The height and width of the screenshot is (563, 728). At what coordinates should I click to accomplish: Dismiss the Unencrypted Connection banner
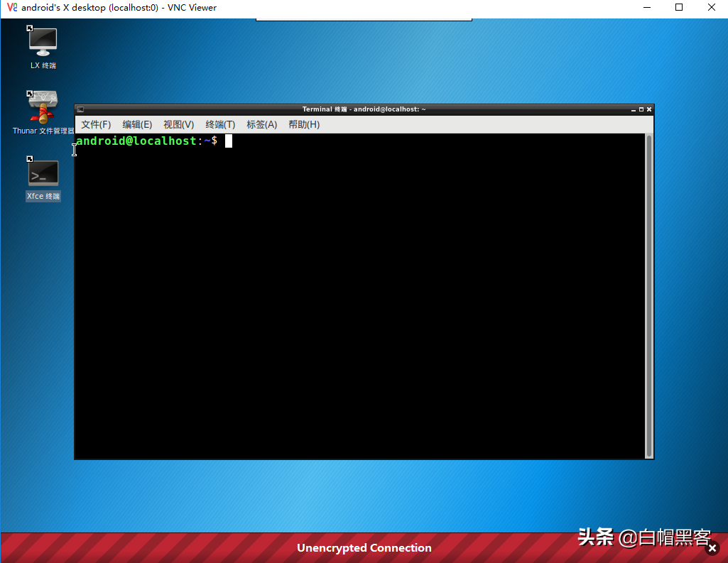pyautogui.click(x=712, y=548)
